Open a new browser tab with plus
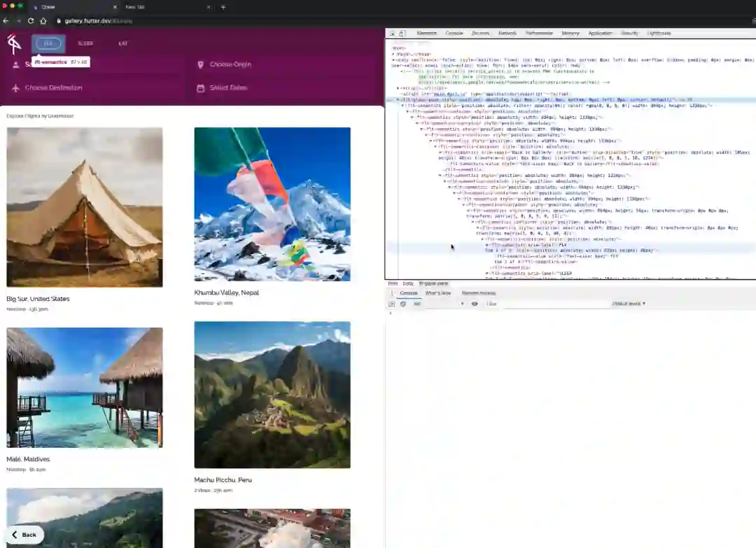The image size is (756, 548). pyautogui.click(x=223, y=7)
